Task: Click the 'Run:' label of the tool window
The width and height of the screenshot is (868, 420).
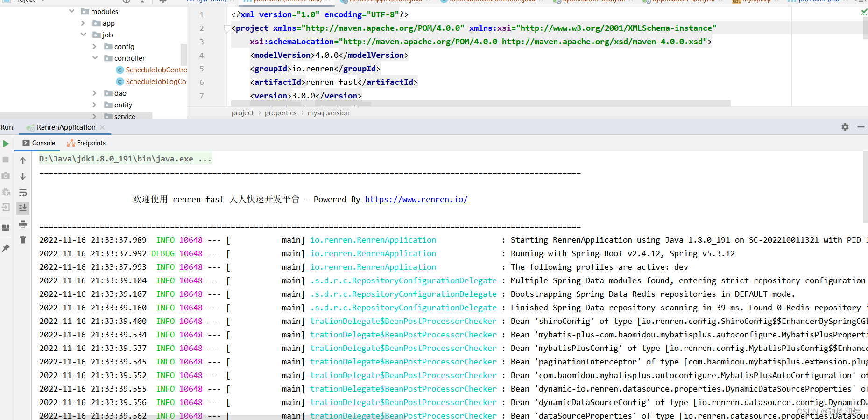Action: pyautogui.click(x=7, y=127)
